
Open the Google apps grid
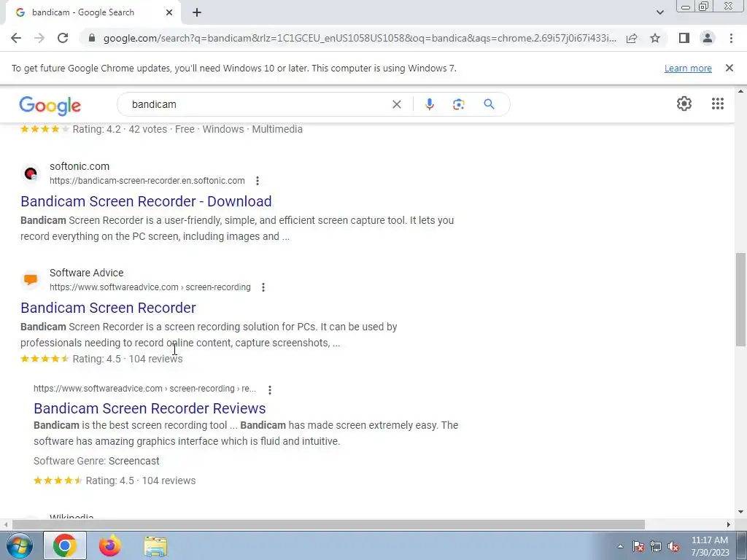tap(718, 104)
